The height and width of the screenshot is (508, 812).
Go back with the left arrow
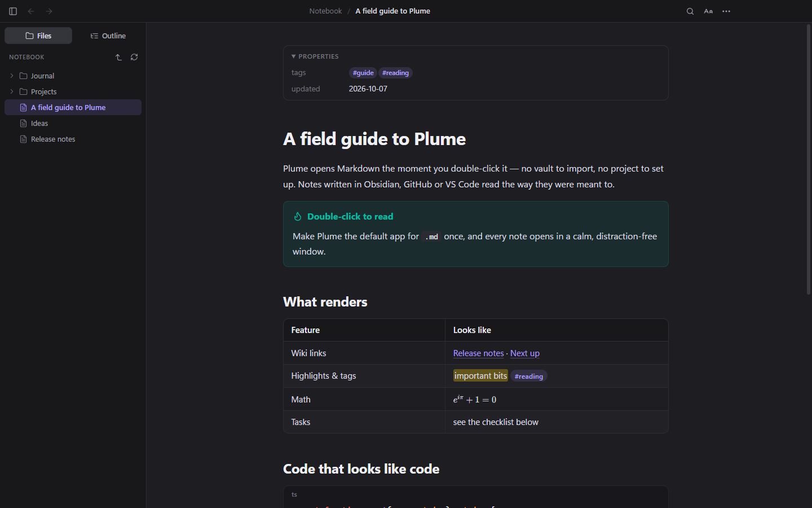point(31,11)
